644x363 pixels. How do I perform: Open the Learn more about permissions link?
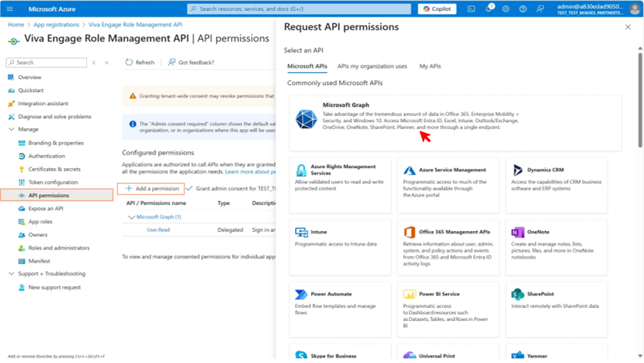tap(250, 171)
